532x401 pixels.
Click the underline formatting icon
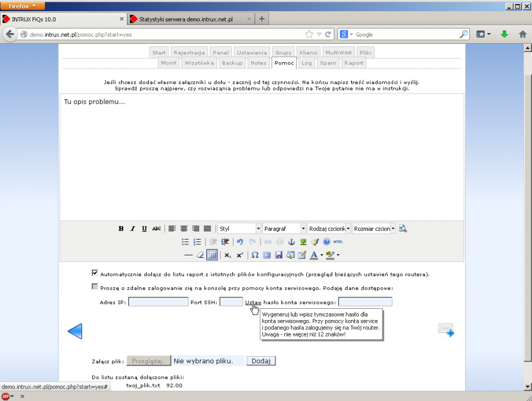coord(144,229)
